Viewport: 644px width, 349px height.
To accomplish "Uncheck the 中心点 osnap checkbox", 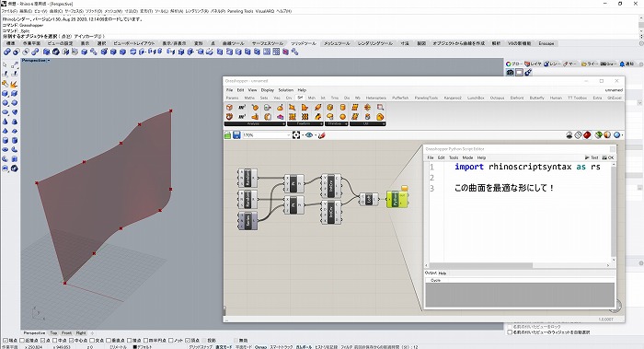I will pyautogui.click(x=71, y=341).
